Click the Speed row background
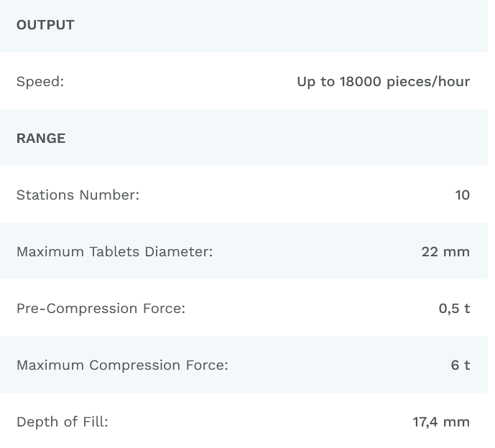 click(x=180, y=82)
